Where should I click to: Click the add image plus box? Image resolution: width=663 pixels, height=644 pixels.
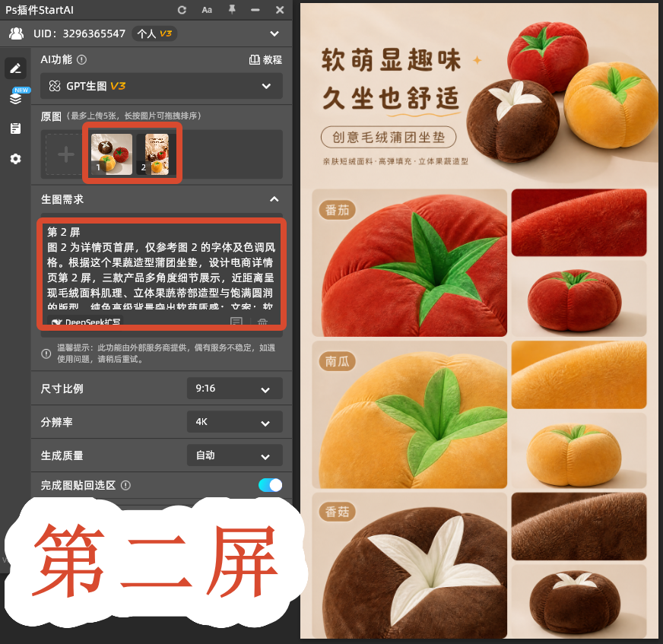(x=66, y=154)
